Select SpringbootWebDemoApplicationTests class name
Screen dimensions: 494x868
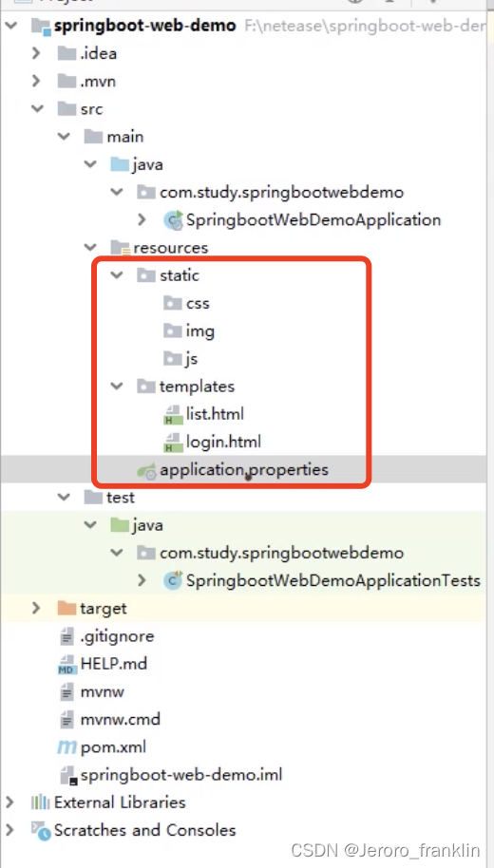(333, 580)
